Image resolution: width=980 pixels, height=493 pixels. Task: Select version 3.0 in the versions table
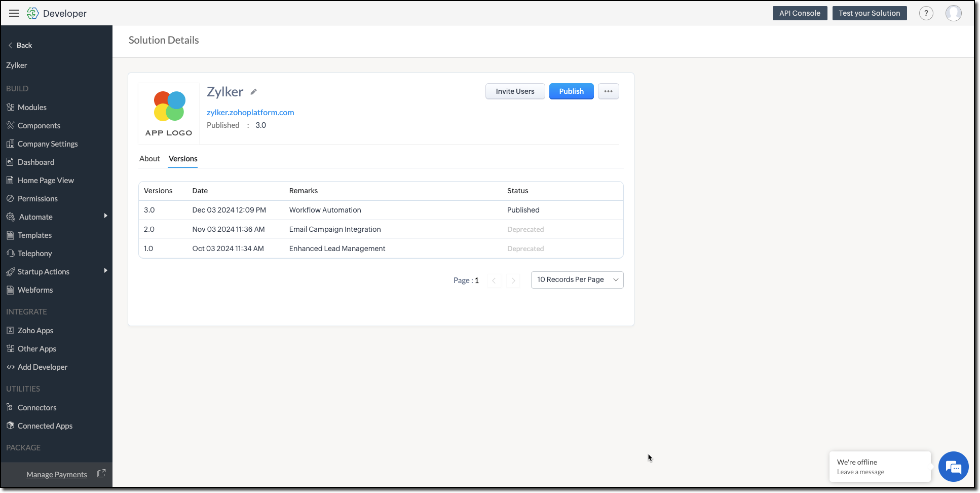click(149, 210)
